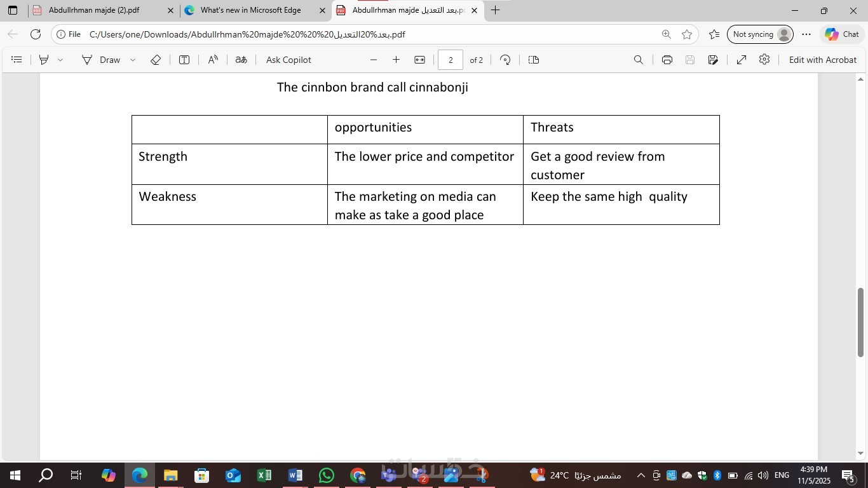Enter full screen mode for PDF
Viewport: 868px width, 488px height.
pyautogui.click(x=742, y=60)
